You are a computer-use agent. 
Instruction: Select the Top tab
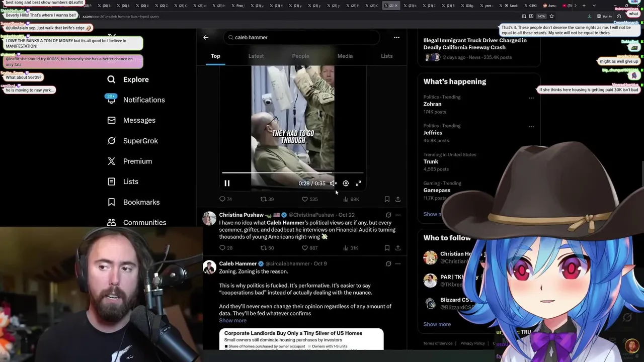coord(215,56)
